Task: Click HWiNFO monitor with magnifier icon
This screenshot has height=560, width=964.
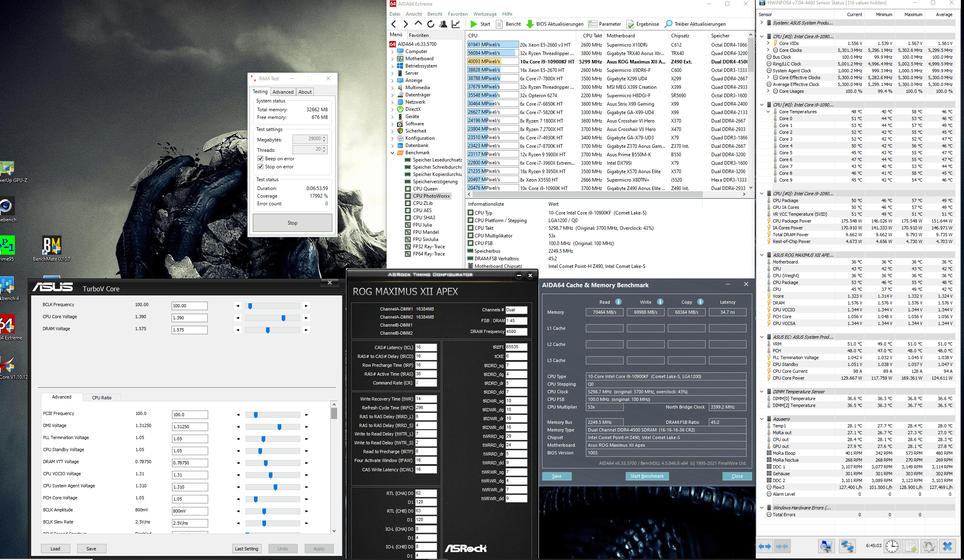Action: 827,546
